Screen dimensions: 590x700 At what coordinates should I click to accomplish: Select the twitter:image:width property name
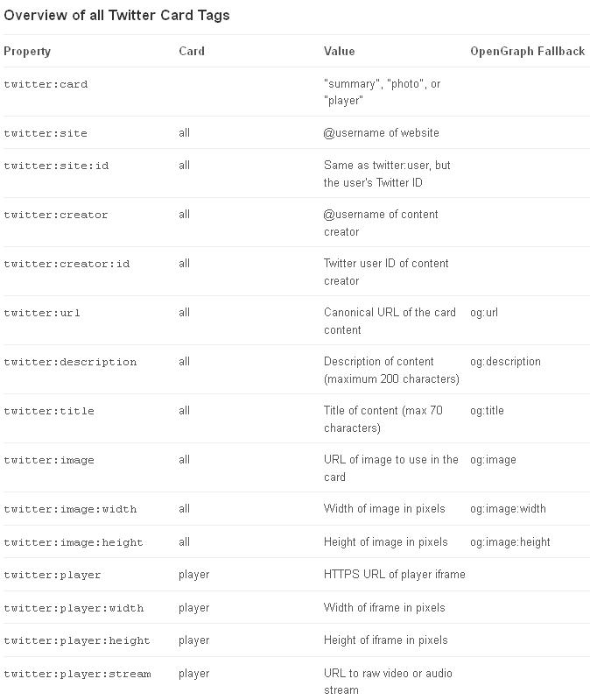pyautogui.click(x=70, y=509)
